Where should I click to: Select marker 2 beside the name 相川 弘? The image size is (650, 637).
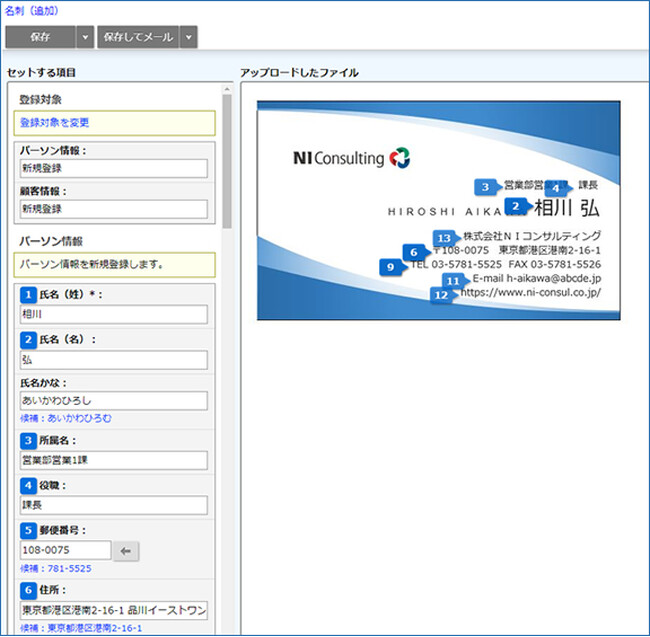click(515, 206)
